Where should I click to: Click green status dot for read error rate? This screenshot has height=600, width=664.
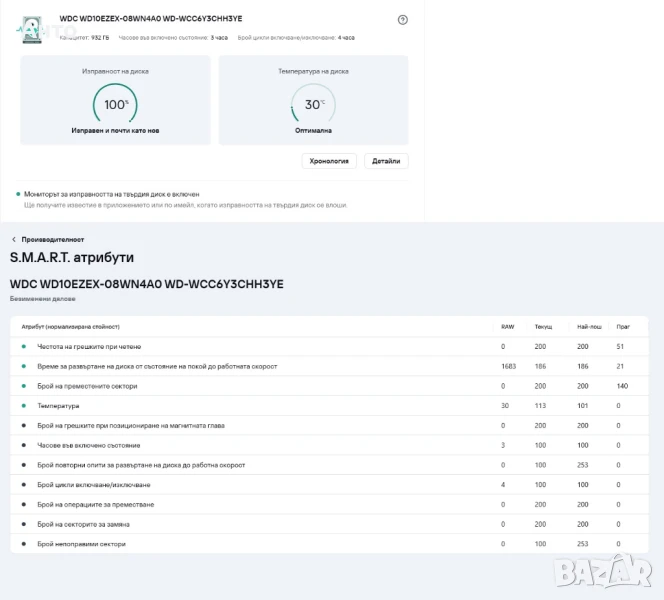point(23,347)
